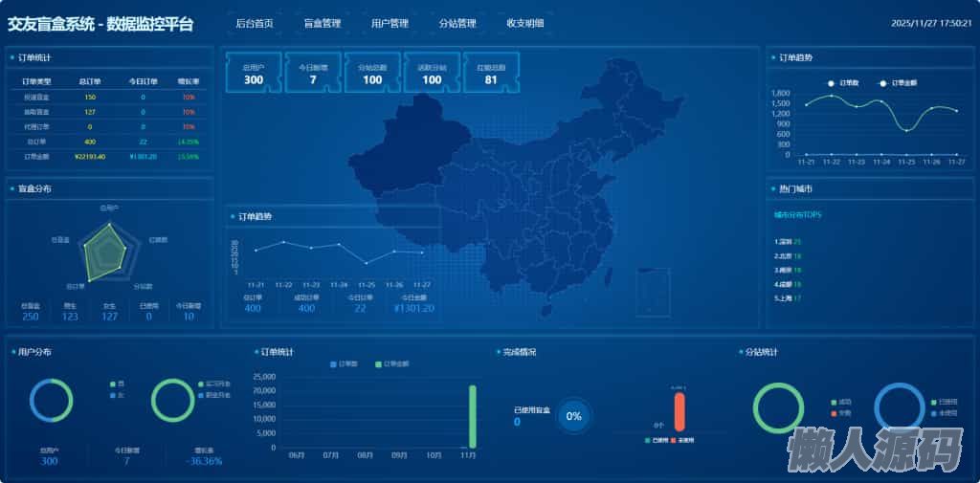The image size is (980, 483).
Task: Toggle blue 订单数 legend of the bar chart
Action: (344, 364)
